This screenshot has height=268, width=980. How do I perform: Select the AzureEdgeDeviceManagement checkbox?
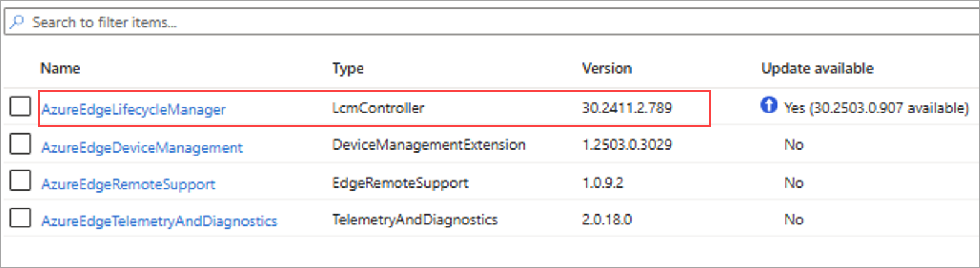tap(21, 144)
